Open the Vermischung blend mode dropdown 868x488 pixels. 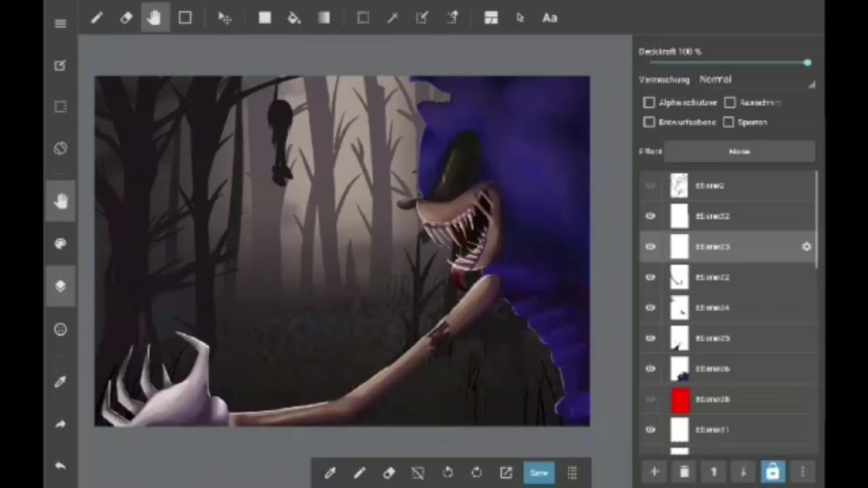pyautogui.click(x=757, y=79)
